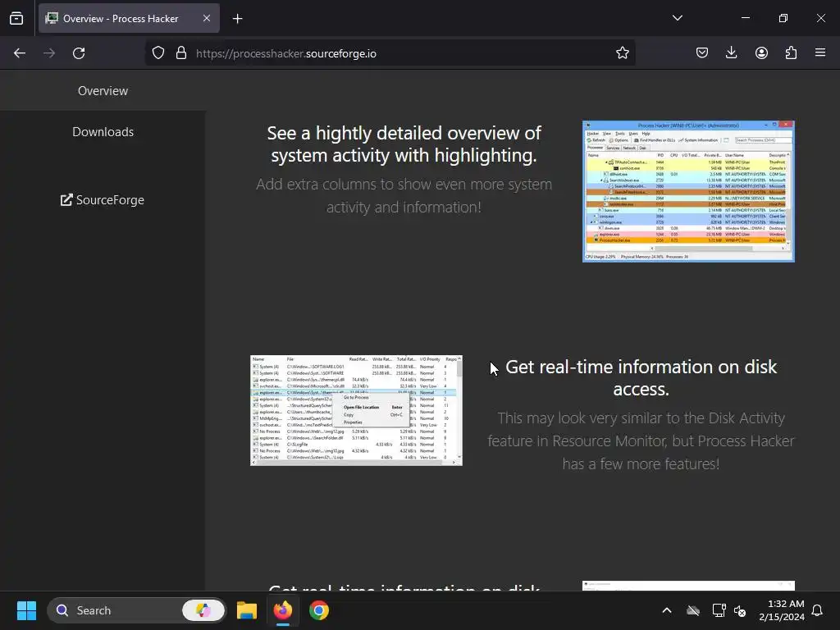The width and height of the screenshot is (840, 630).
Task: Open the Windows Start menu
Action: (26, 610)
